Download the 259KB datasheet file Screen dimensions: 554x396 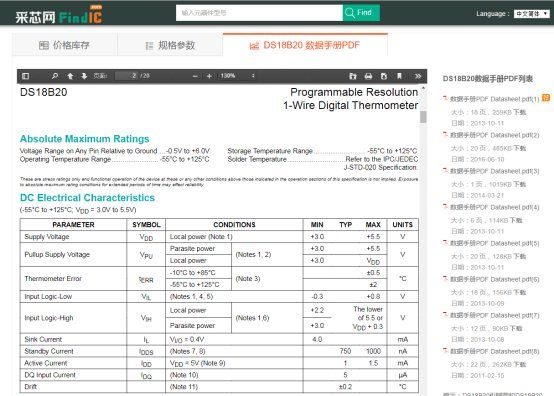point(519,112)
